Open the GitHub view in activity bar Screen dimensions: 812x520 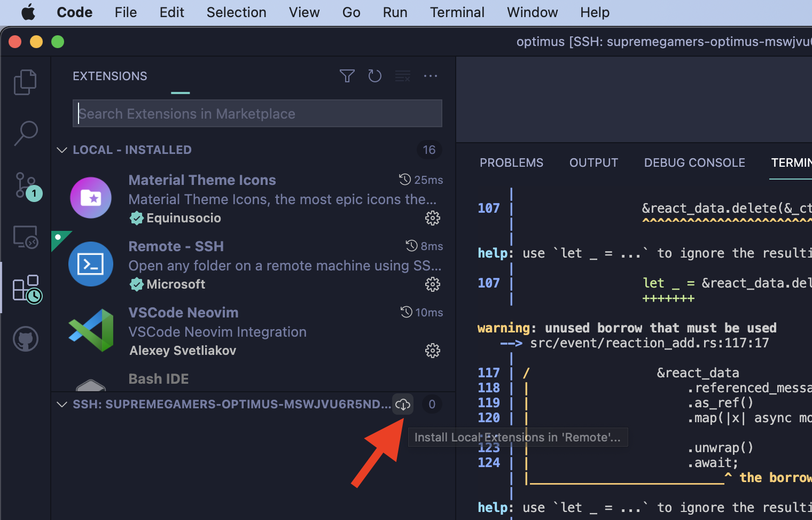point(26,339)
